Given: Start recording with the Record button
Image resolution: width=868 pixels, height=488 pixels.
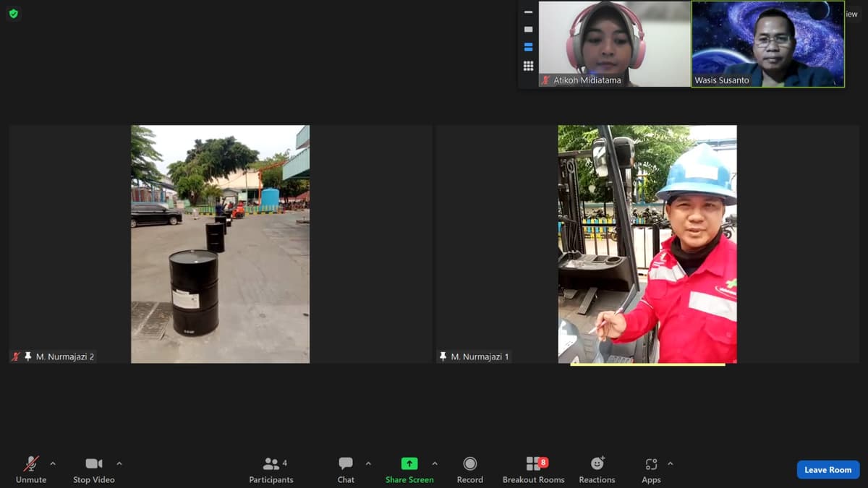Looking at the screenshot, I should [470, 470].
